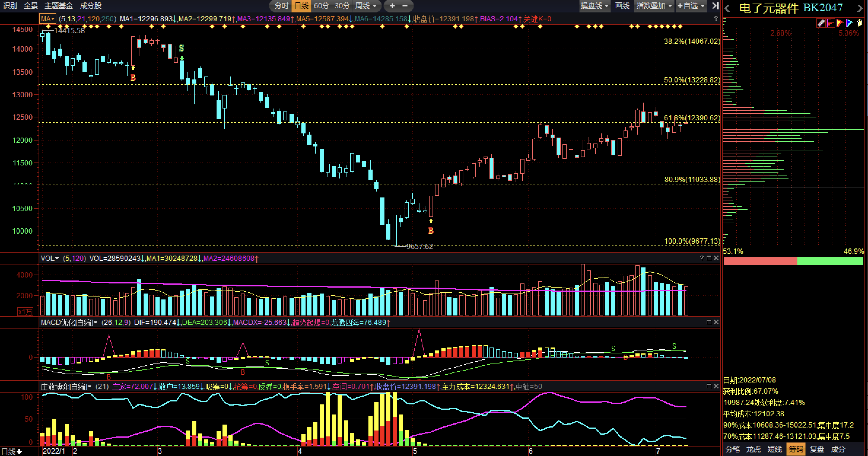Click the eraser icon in chip panel
The image size is (868, 456).
click(821, 23)
